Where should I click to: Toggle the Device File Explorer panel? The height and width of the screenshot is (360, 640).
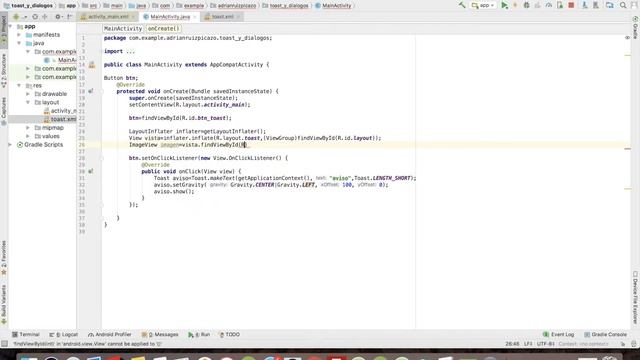[x=636, y=297]
